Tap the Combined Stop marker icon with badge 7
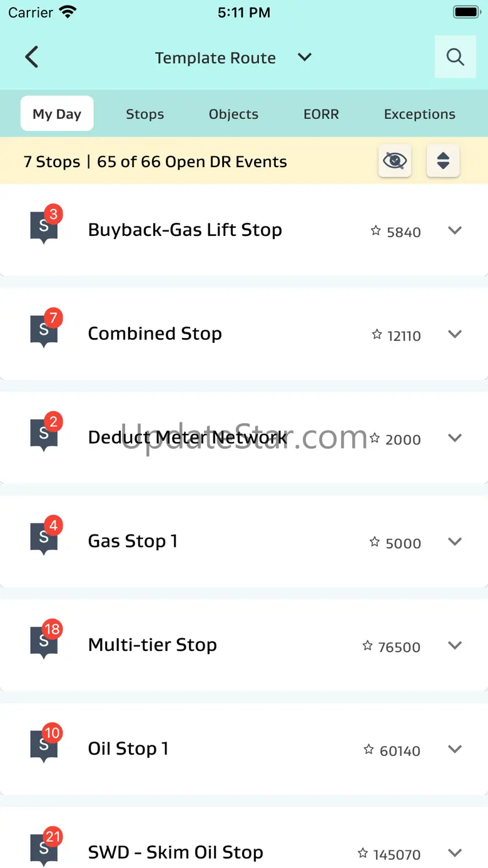This screenshot has width=488, height=868. pyautogui.click(x=45, y=330)
